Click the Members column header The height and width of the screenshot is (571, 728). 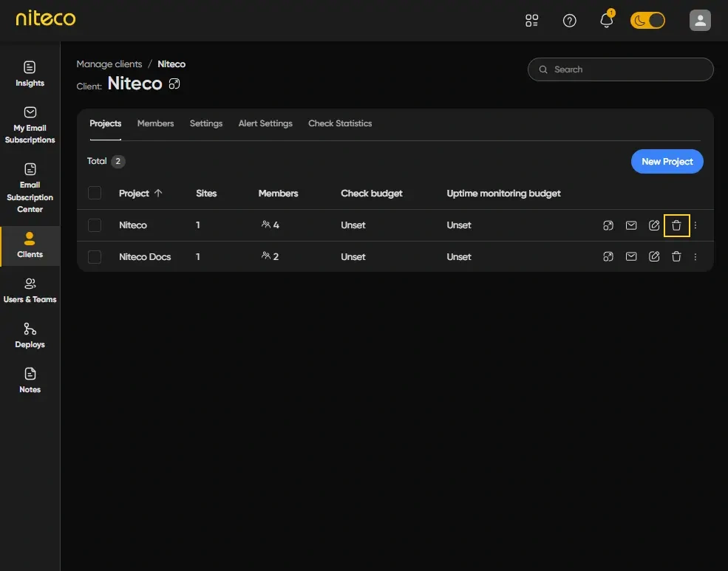coord(278,194)
